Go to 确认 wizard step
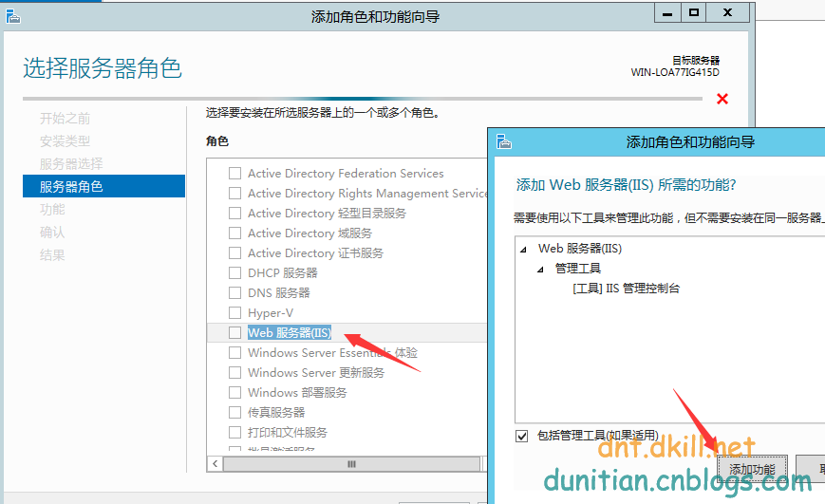Viewport: 825px width, 504px height. point(52,232)
